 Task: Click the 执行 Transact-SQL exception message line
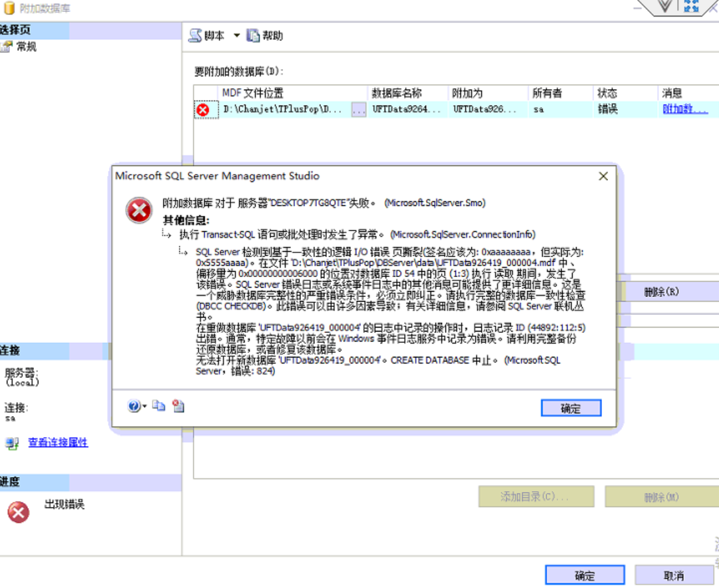[x=358, y=234]
